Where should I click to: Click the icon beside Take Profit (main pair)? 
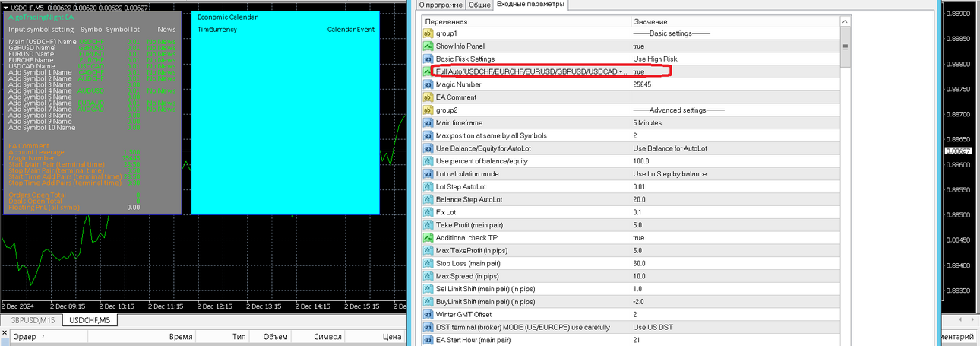(x=428, y=225)
